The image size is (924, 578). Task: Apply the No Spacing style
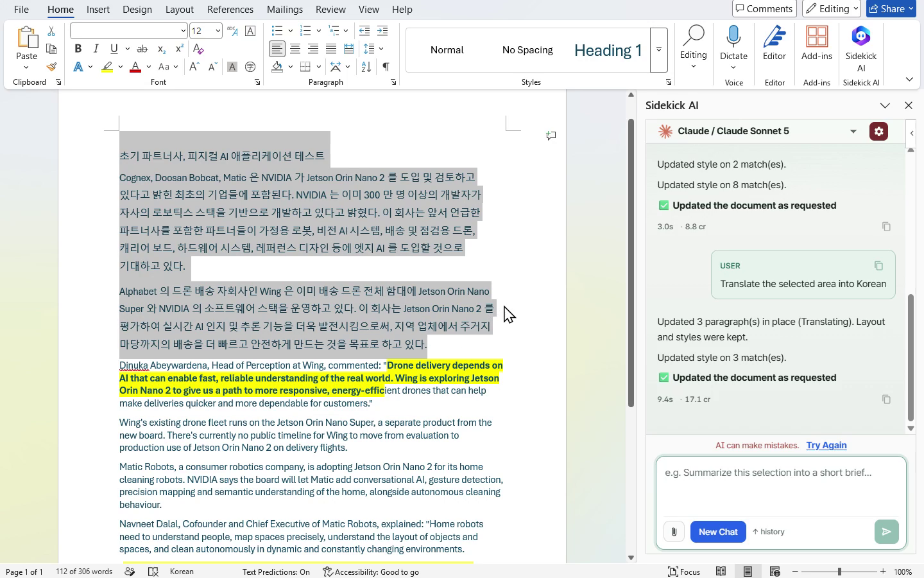pos(527,50)
